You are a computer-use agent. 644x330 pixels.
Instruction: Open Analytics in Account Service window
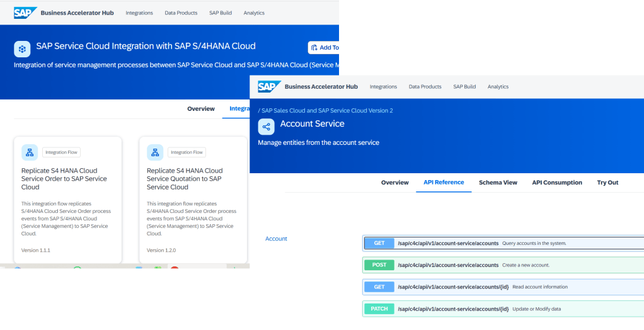498,87
